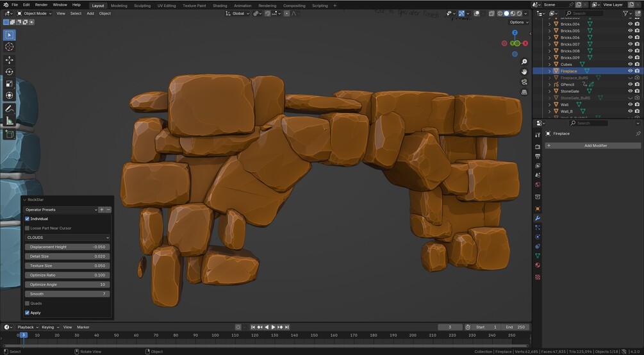Open the Texture properties tab
Screen dimensions: 644x355
coord(537,277)
